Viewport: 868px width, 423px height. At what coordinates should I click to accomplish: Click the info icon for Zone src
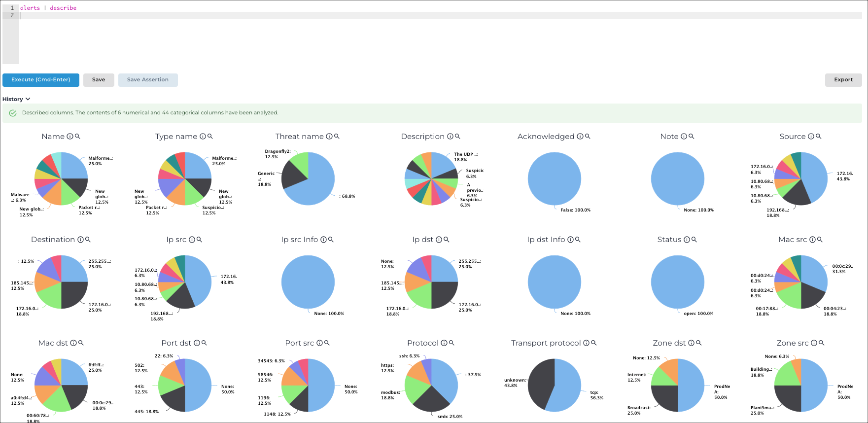point(814,343)
